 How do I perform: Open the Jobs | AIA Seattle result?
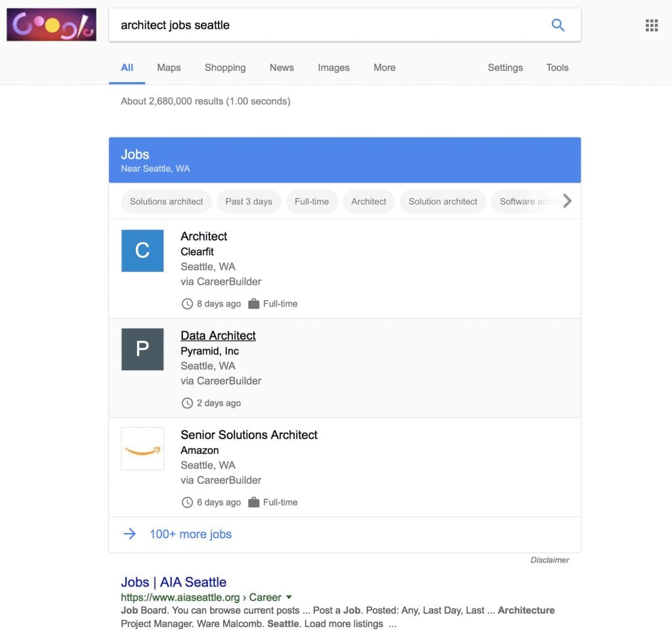pos(173,582)
